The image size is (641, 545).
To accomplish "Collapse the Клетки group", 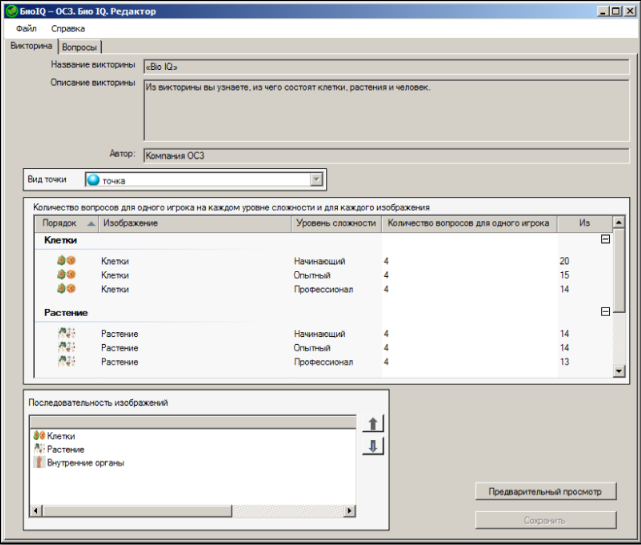I will tap(604, 240).
